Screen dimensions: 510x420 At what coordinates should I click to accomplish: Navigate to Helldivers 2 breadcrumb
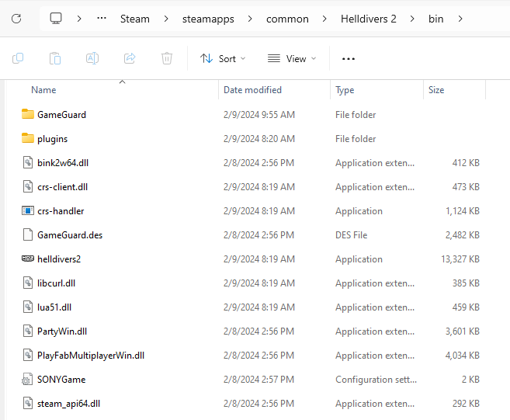pyautogui.click(x=368, y=19)
